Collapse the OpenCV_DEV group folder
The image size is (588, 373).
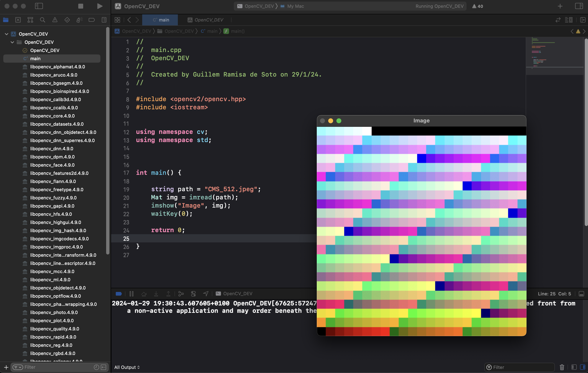(x=12, y=42)
